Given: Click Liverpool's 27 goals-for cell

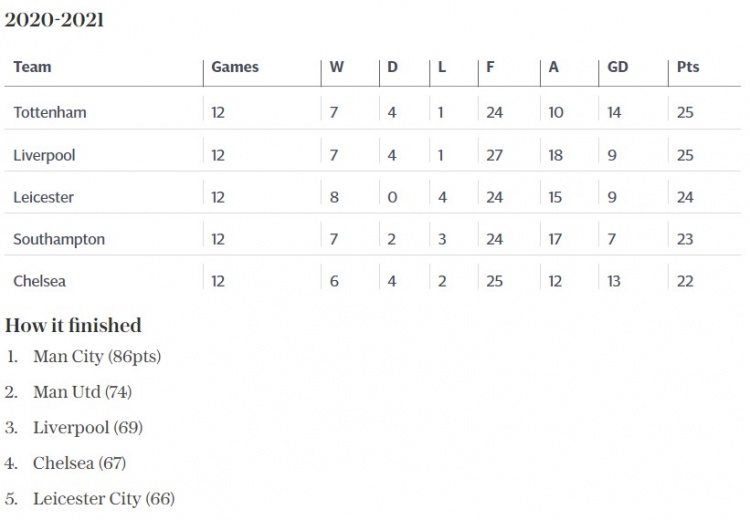Looking at the screenshot, I should [495, 155].
